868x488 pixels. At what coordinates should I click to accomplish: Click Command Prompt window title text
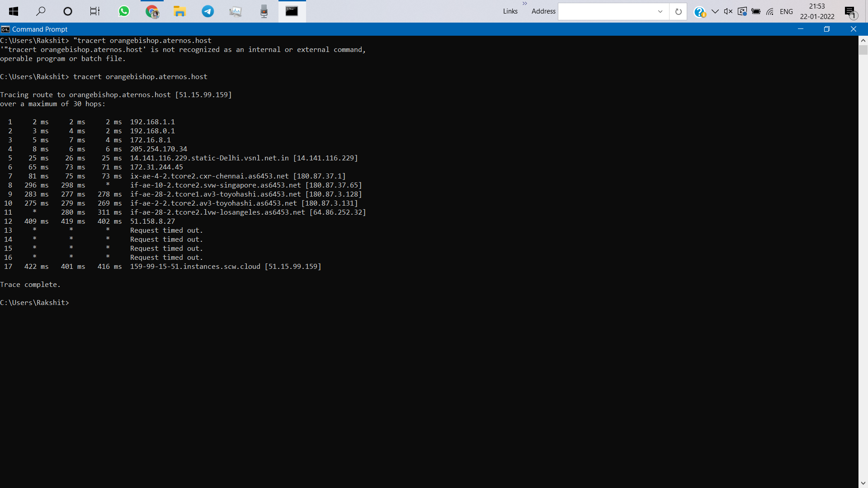tap(40, 29)
